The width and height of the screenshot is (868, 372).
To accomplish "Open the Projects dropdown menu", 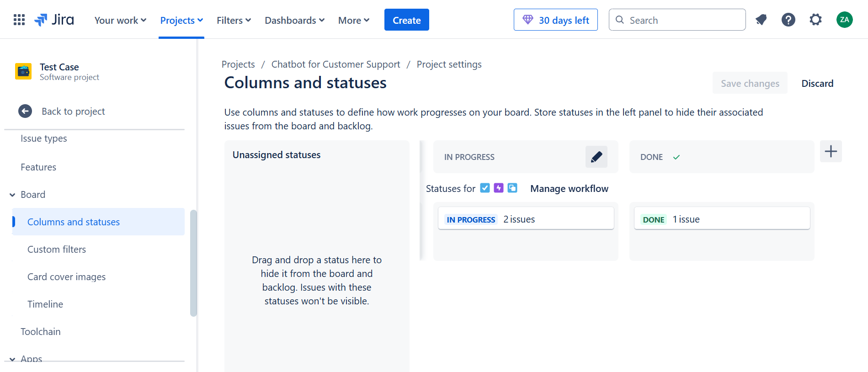I will pos(181,20).
